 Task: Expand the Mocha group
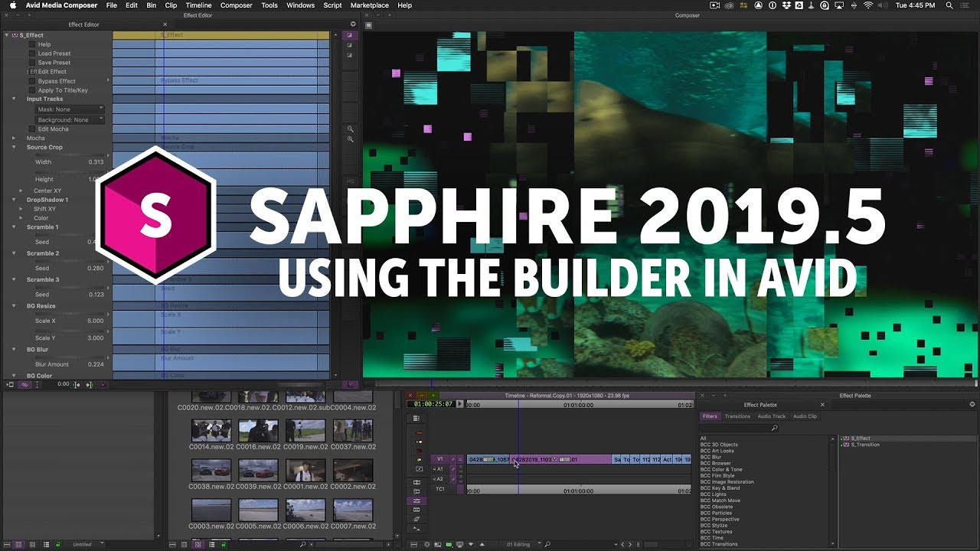[14, 139]
